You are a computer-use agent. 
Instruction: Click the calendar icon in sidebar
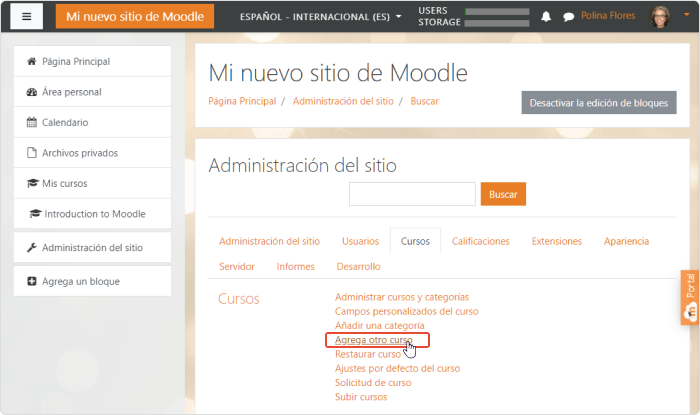tap(31, 123)
